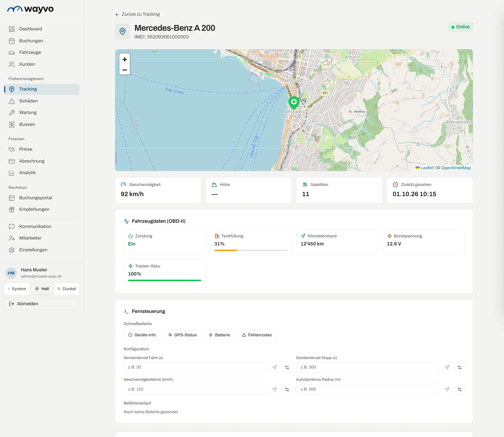Switch theme to System
The height and width of the screenshot is (437, 504).
tap(17, 289)
